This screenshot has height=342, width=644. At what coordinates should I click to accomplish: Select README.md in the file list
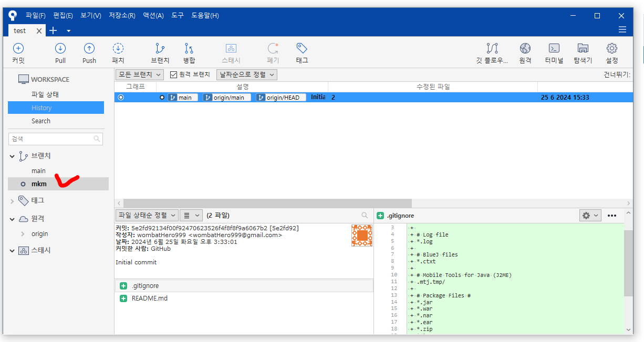pos(149,298)
